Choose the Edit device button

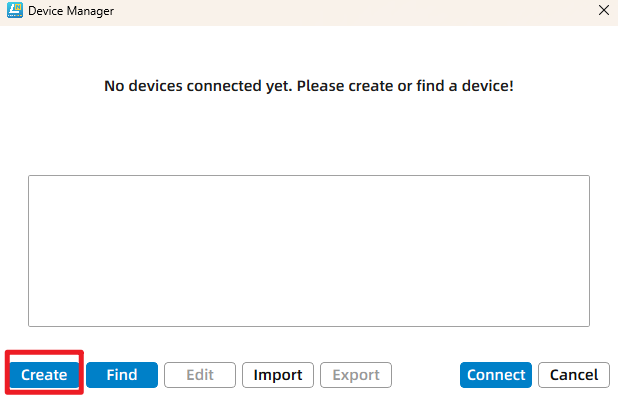click(x=200, y=375)
